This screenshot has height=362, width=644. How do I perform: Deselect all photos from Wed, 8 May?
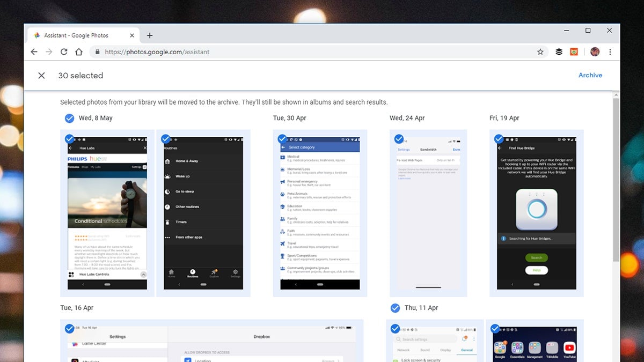pyautogui.click(x=70, y=118)
